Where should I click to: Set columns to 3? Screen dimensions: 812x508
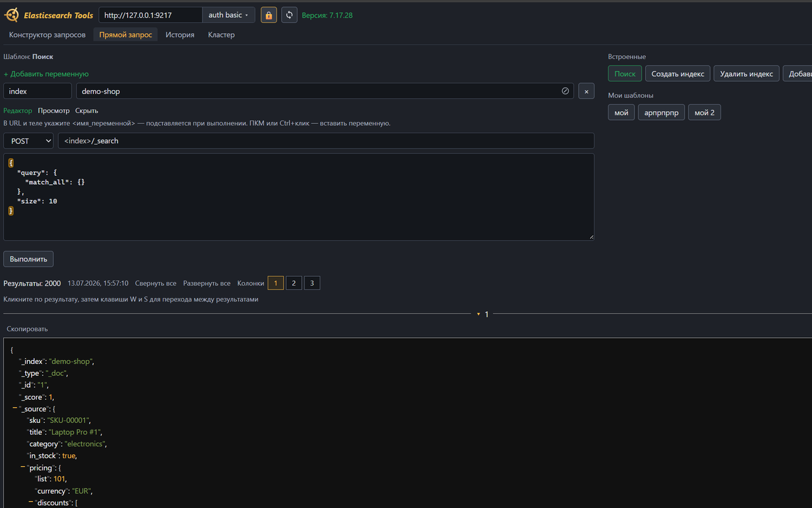click(x=312, y=283)
